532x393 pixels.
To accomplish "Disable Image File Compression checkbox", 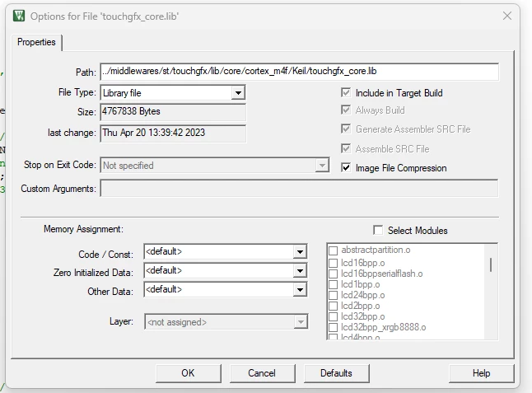I will [346, 167].
